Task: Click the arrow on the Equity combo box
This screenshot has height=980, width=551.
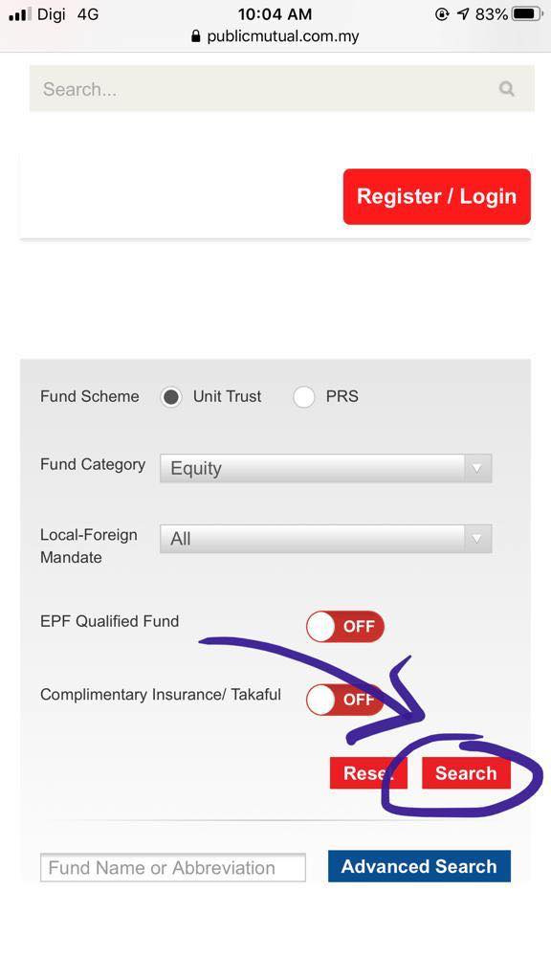Action: coord(478,468)
